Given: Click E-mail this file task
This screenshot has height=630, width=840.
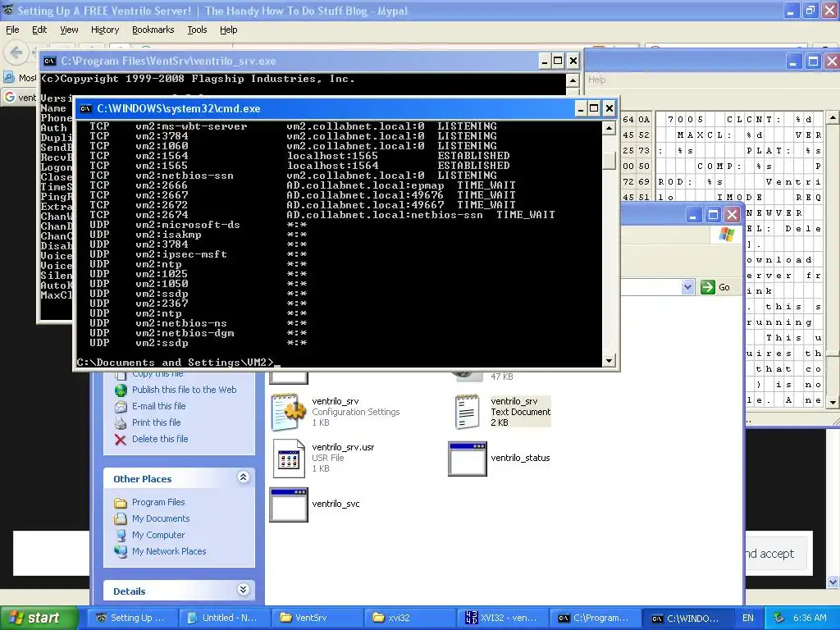Looking at the screenshot, I should pos(158,406).
